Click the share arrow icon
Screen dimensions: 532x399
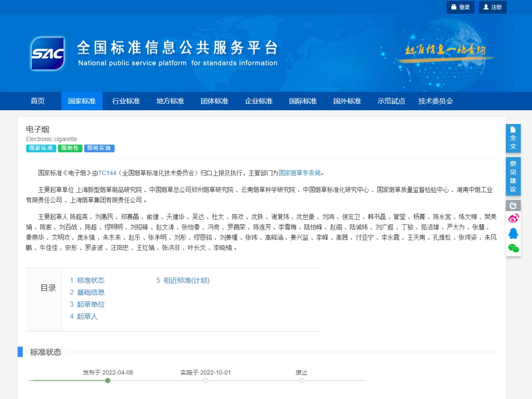click(x=513, y=206)
